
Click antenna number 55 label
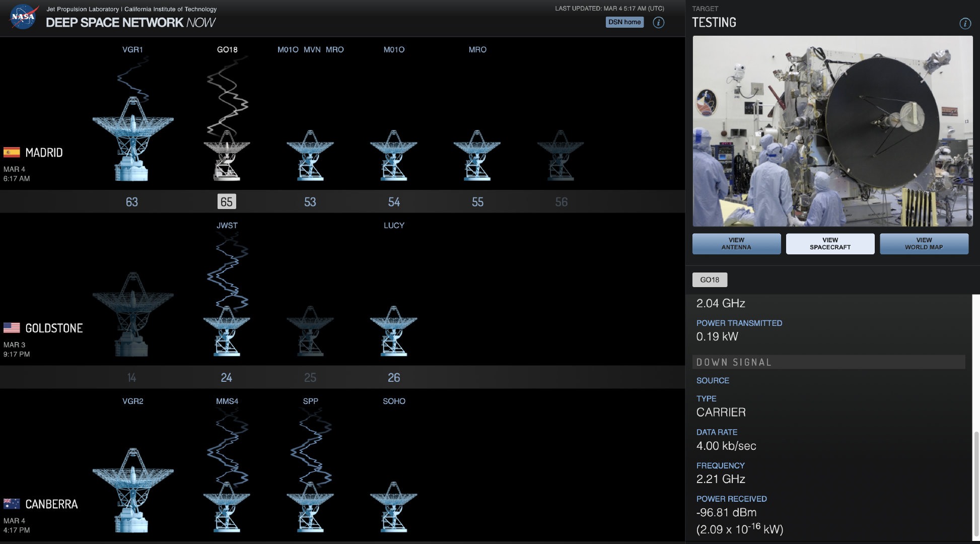click(x=477, y=202)
